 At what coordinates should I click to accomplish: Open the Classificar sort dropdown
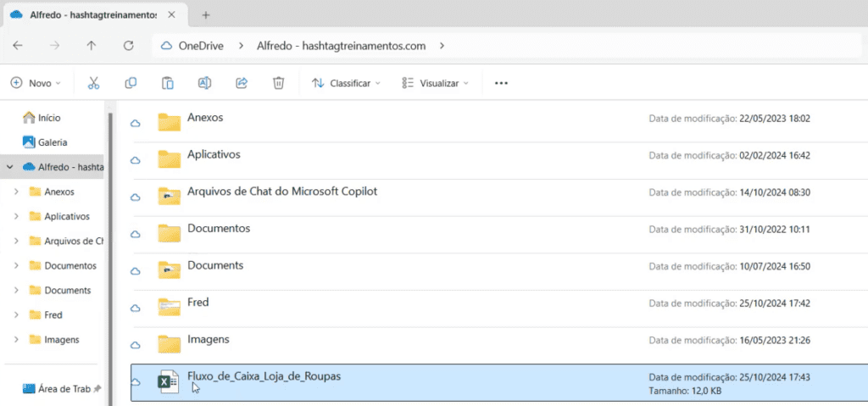pyautogui.click(x=346, y=83)
